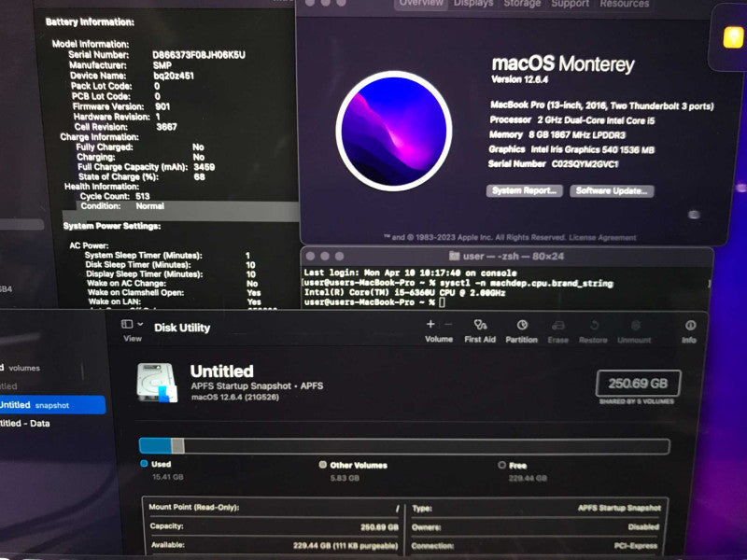The width and height of the screenshot is (747, 560).
Task: Click the 'Available:' 229.44 GB row
Action: [x=274, y=545]
